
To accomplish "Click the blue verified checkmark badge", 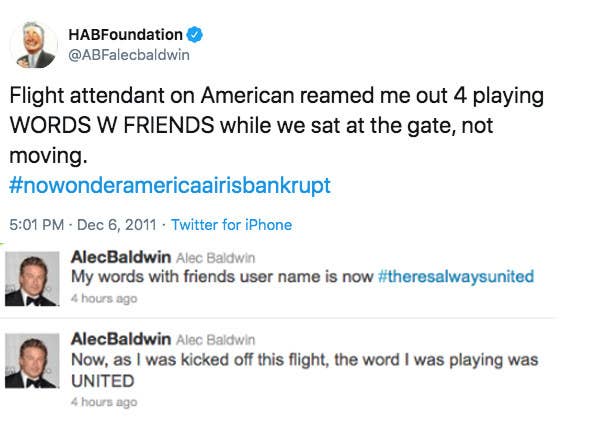I will pyautogui.click(x=195, y=35).
